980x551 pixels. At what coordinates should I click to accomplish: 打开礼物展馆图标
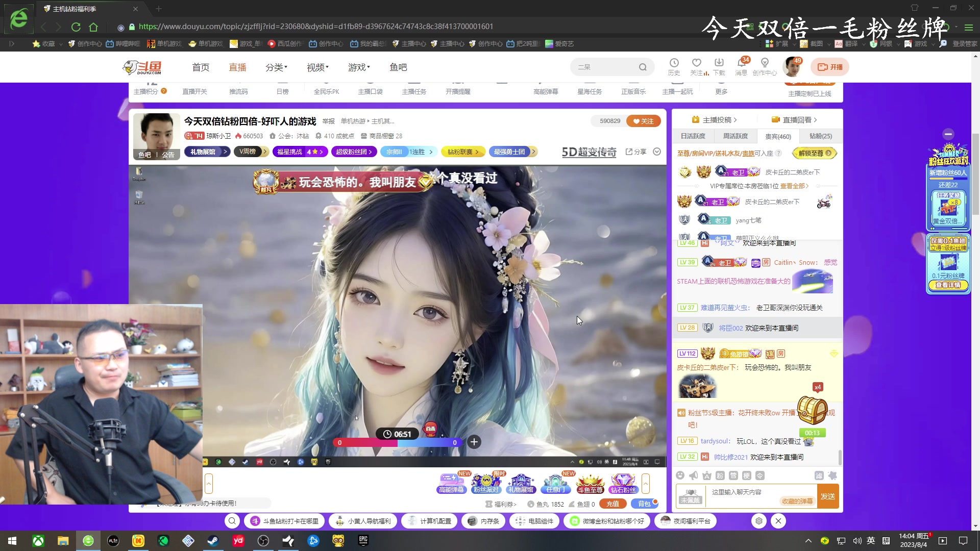click(520, 482)
